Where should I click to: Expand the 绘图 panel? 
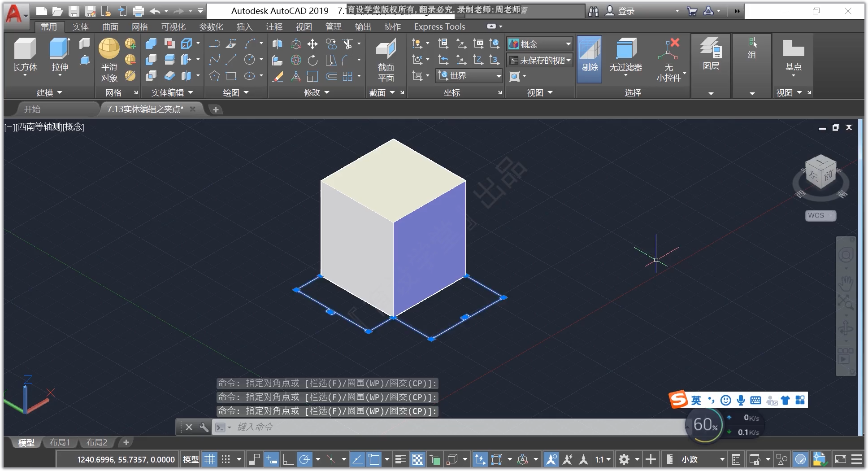point(236,93)
